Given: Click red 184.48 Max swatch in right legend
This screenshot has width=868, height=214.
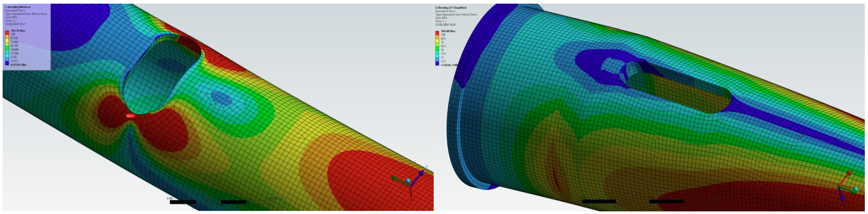Looking at the screenshot, I should [x=437, y=33].
